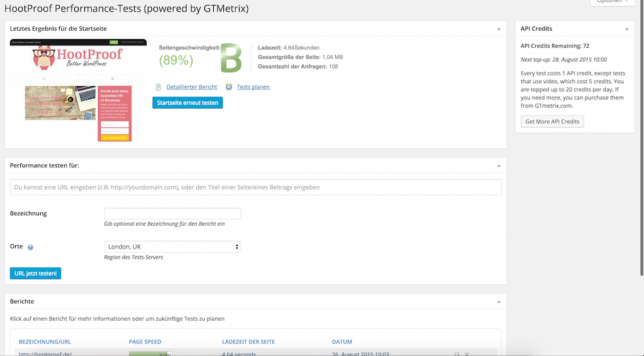The height and width of the screenshot is (356, 644).
Task: Click the HootProof homepage screenshot thumbnail
Action: tap(78, 91)
